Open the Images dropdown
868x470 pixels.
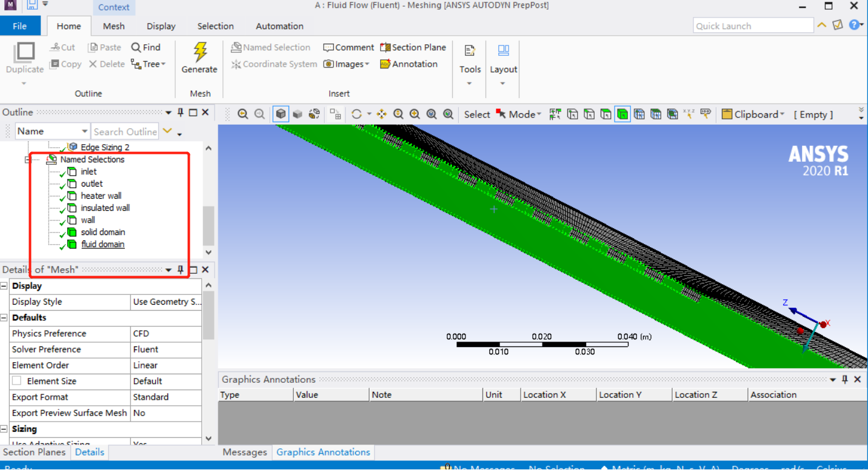point(347,64)
